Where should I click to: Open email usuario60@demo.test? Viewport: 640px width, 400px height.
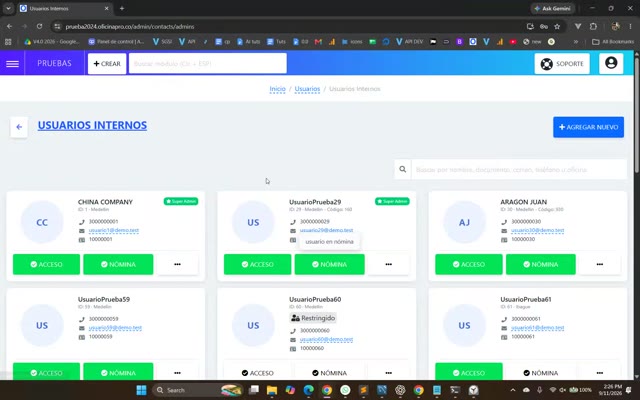[327, 339]
